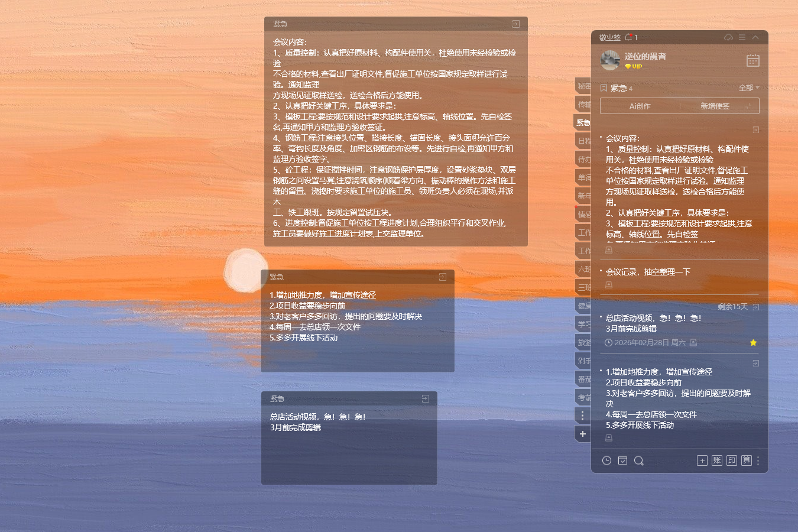Open the clock history icon at bottom left
This screenshot has height=532, width=798.
606,460
